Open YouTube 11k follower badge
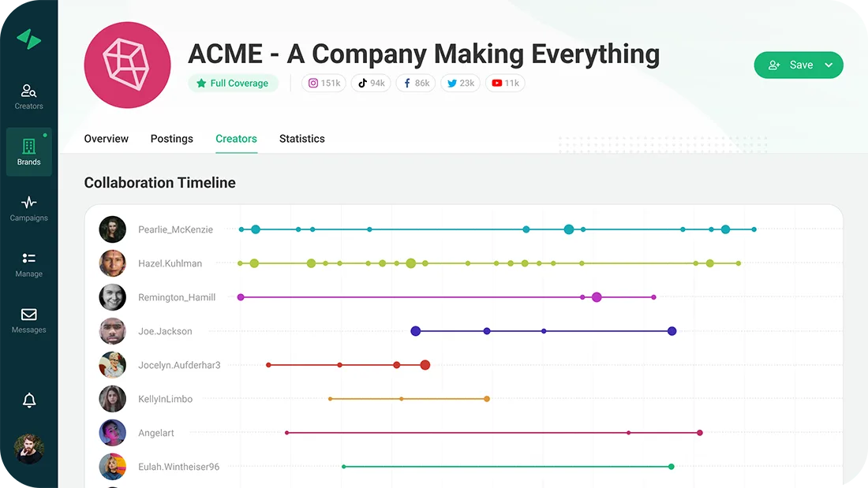Viewport: 868px width, 488px height. 505,83
